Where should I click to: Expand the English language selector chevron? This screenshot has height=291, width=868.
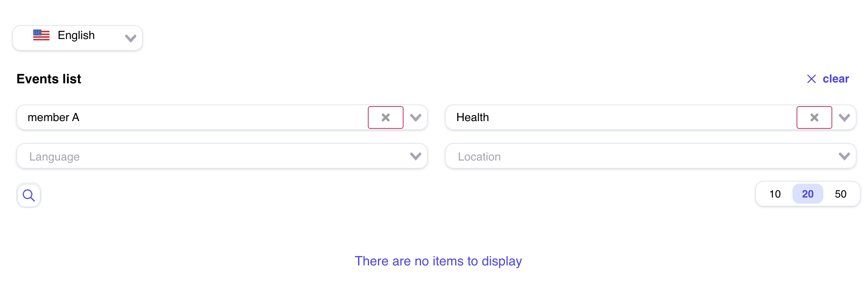pyautogui.click(x=130, y=38)
